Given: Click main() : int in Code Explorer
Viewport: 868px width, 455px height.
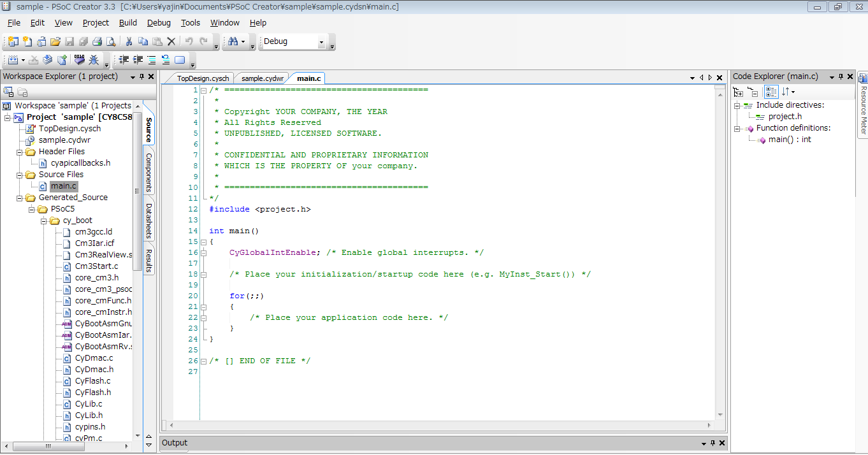Looking at the screenshot, I should tap(790, 140).
